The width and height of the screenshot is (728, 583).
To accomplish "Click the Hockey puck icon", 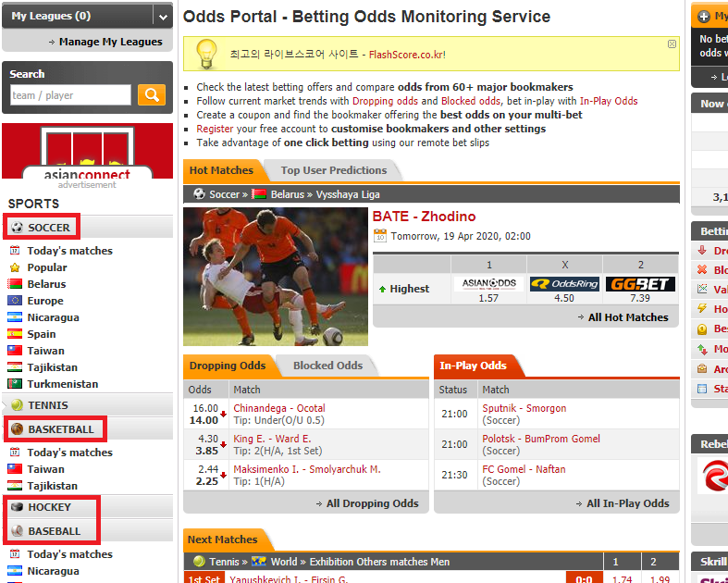I will pos(16,507).
